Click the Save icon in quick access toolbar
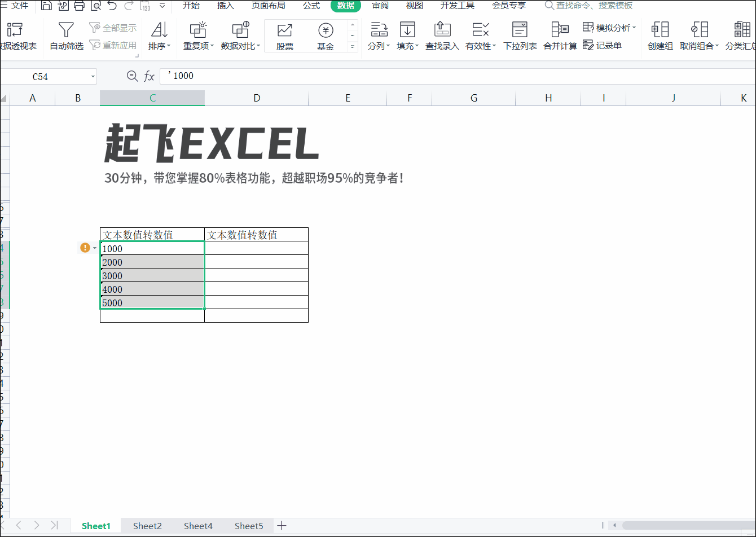Viewport: 756px width, 537px height. pyautogui.click(x=46, y=6)
